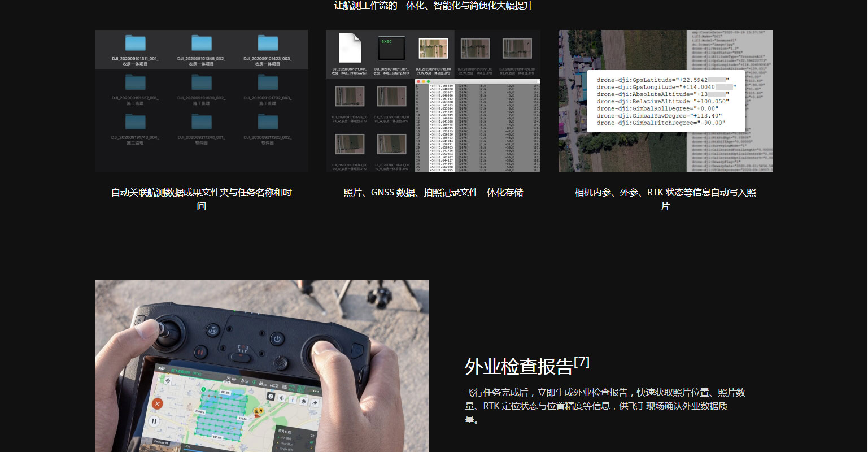Image resolution: width=868 pixels, height=452 pixels.
Task: Click the map layers icon on controller screen
Action: tap(303, 401)
